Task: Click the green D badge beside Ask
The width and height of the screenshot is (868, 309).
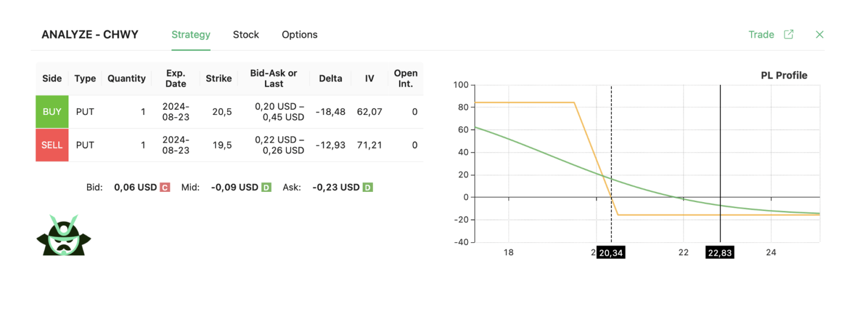Action: [x=367, y=187]
